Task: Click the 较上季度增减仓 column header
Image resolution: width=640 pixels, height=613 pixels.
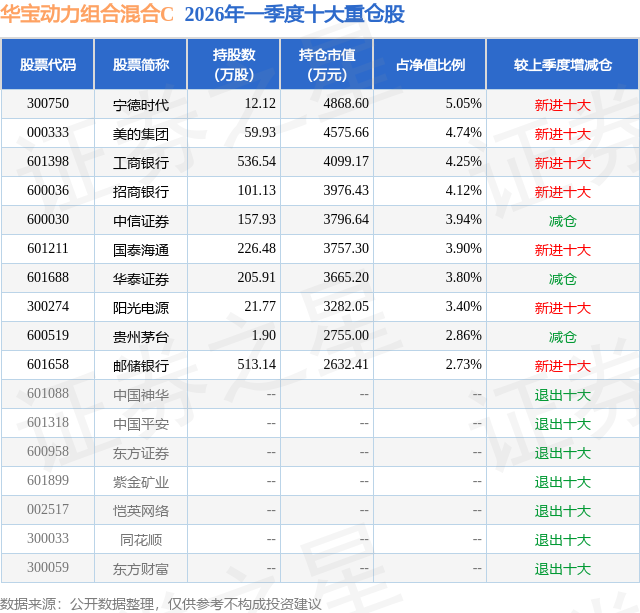Action: [x=563, y=64]
